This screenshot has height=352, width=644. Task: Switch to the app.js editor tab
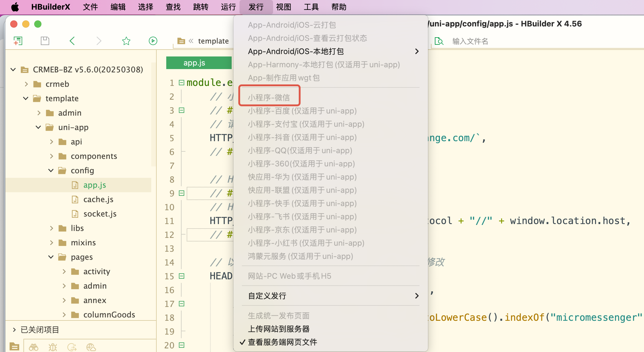point(199,63)
